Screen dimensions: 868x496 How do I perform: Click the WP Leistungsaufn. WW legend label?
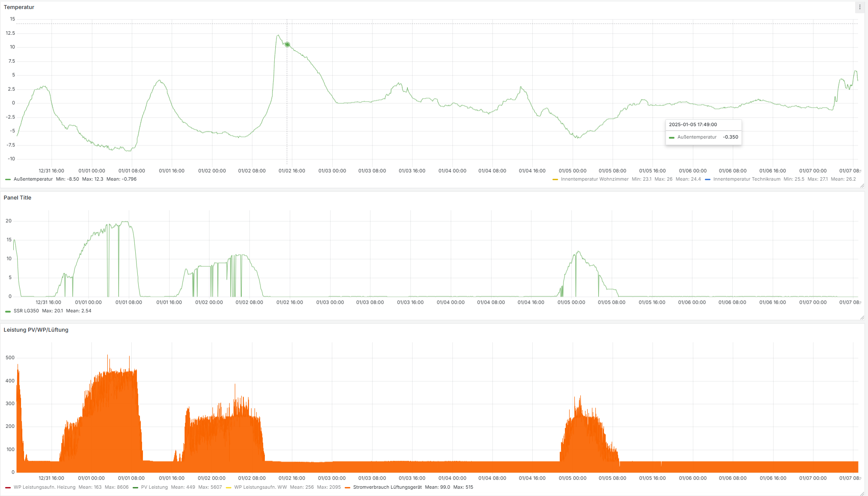[260, 487]
